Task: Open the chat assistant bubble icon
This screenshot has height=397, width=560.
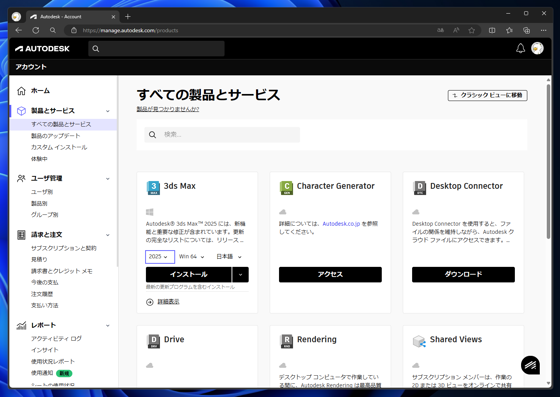Action: coord(530,365)
